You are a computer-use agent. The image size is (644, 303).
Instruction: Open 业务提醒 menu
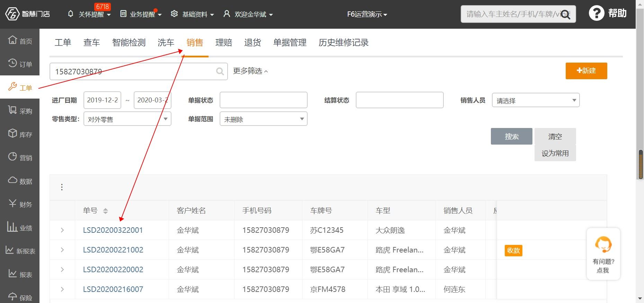tap(141, 14)
